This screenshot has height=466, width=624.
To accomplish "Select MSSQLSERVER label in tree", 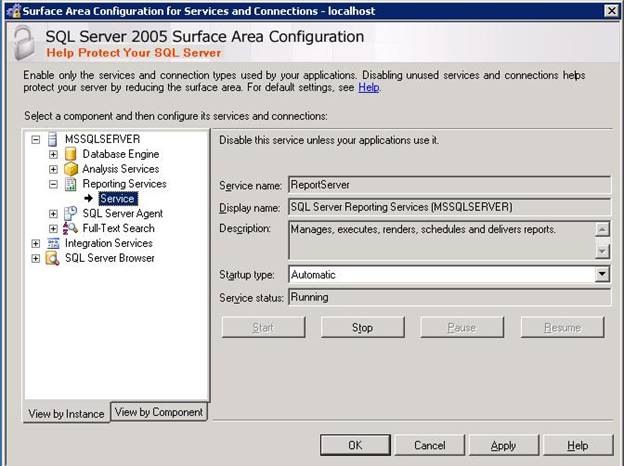I will tap(103, 139).
